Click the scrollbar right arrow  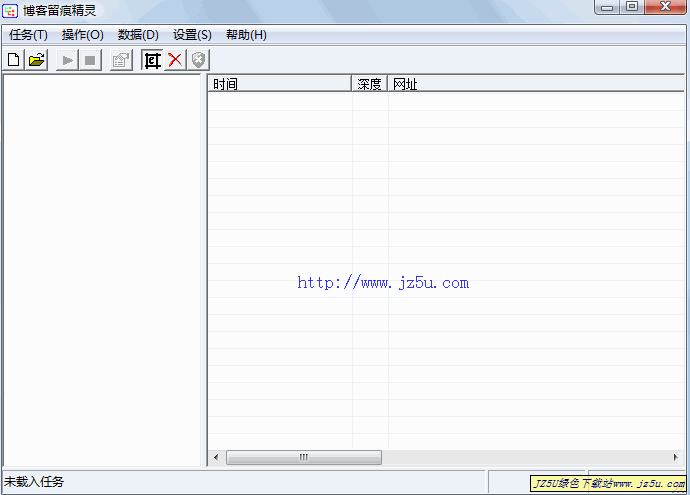(x=675, y=458)
